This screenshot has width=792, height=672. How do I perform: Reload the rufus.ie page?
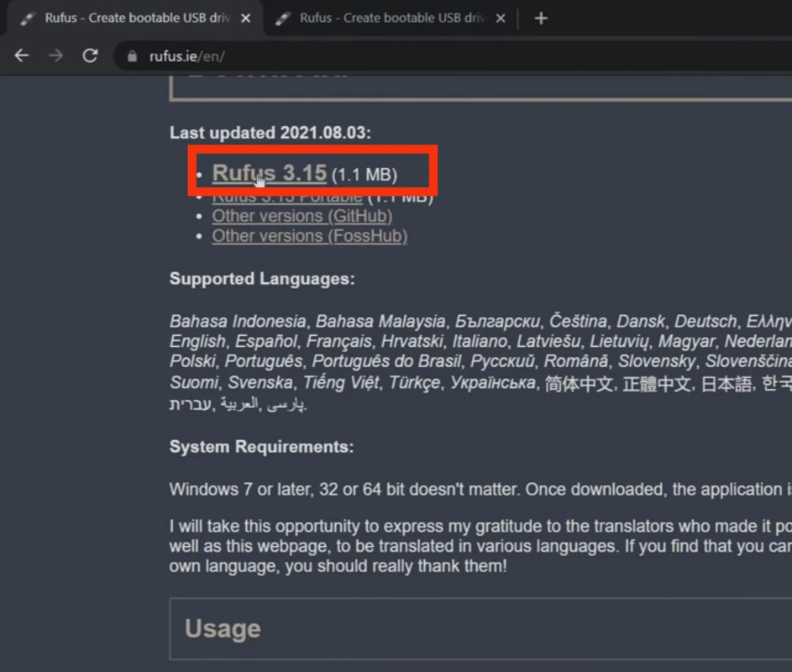click(90, 55)
